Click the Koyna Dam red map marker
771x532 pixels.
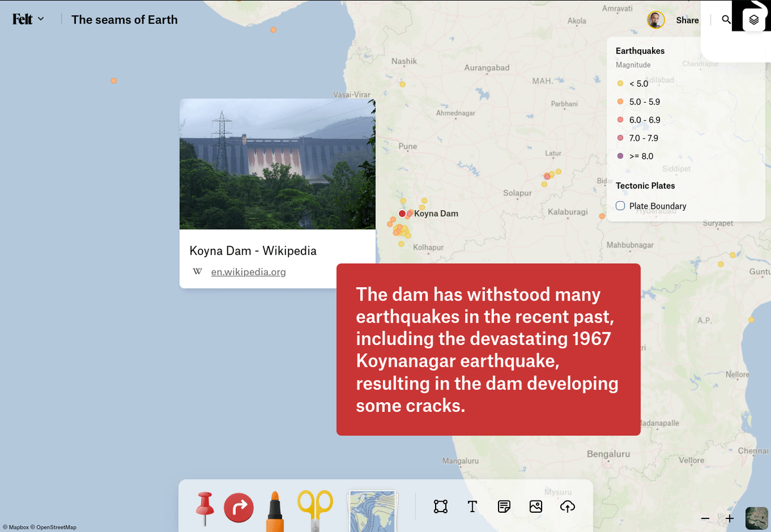402,213
